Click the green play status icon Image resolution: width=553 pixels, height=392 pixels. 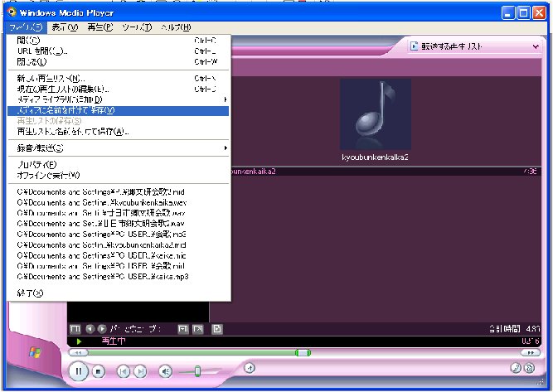(x=79, y=341)
